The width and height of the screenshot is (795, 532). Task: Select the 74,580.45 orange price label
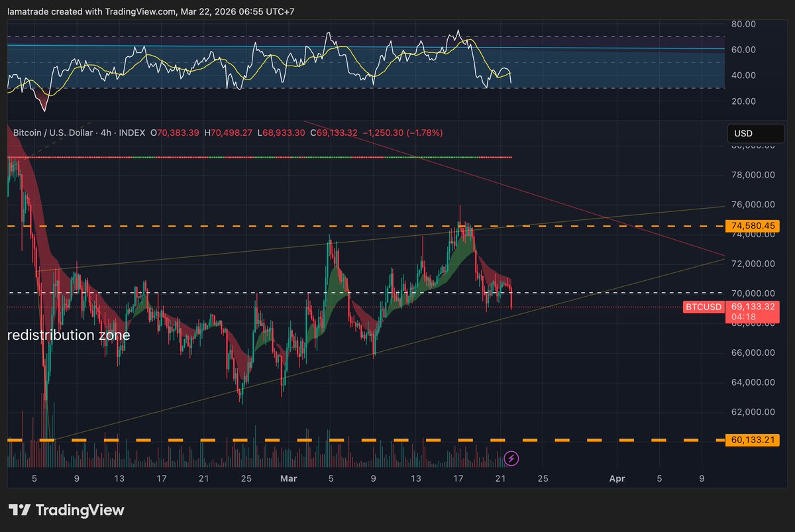753,227
